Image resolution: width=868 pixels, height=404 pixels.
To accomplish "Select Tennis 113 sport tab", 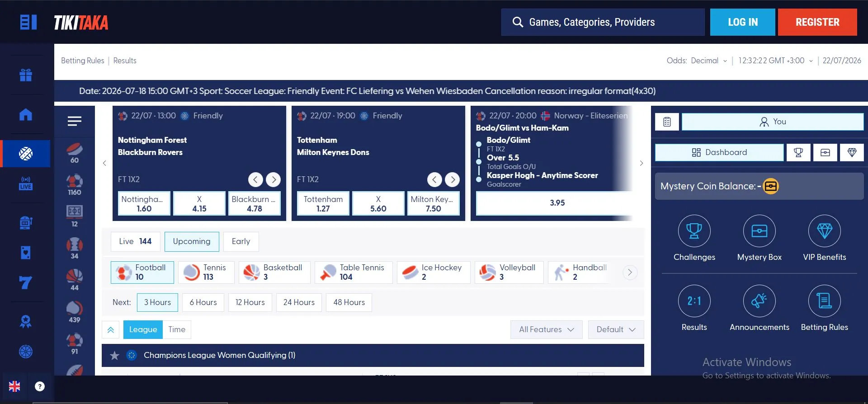I will coord(206,272).
